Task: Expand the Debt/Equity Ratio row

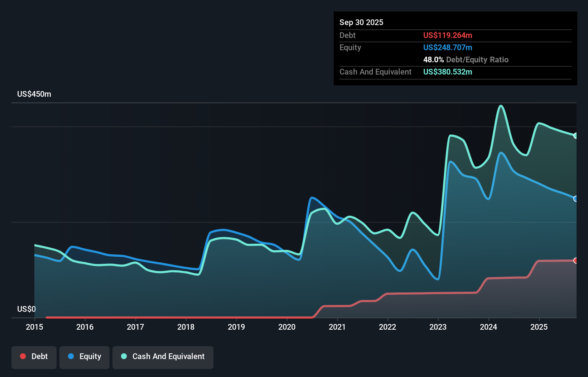Action: (x=466, y=59)
